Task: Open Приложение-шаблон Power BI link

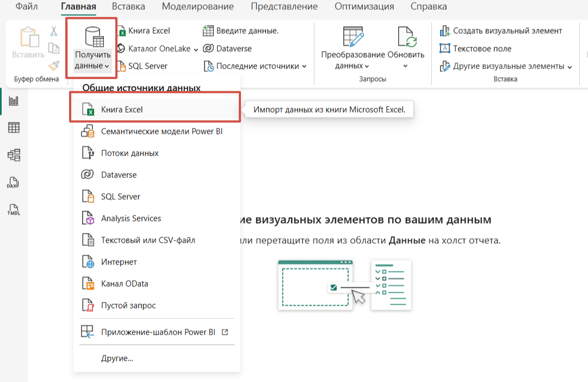Action: point(157,332)
